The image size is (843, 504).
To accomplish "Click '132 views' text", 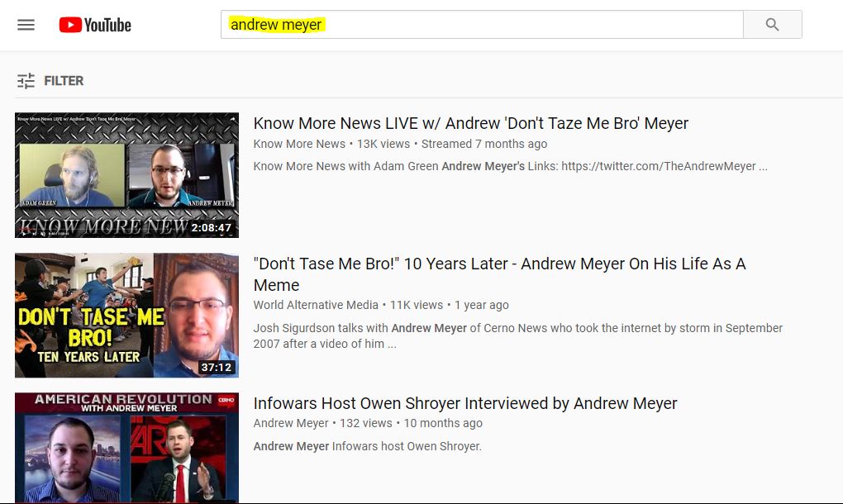I will click(x=366, y=423).
